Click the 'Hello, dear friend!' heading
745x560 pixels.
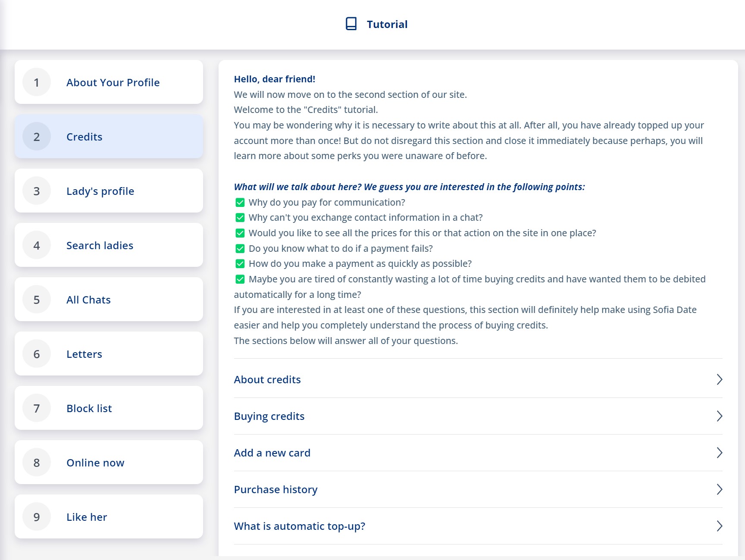(275, 79)
